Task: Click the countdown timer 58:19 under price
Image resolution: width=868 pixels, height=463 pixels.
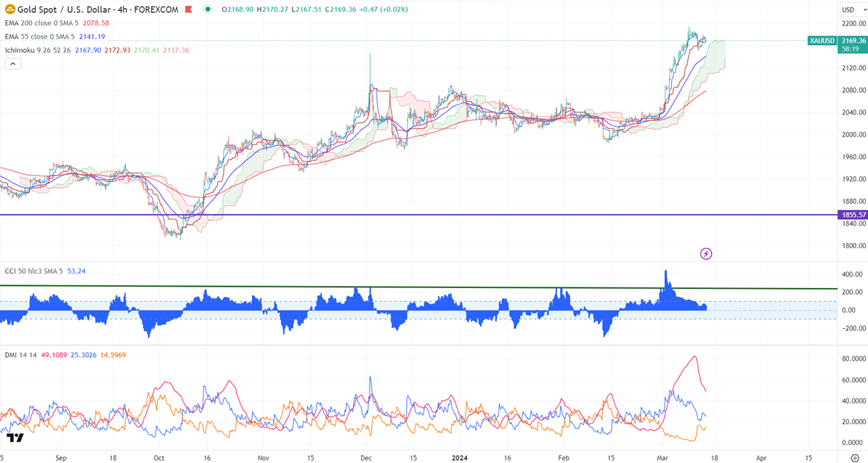Action: click(850, 49)
